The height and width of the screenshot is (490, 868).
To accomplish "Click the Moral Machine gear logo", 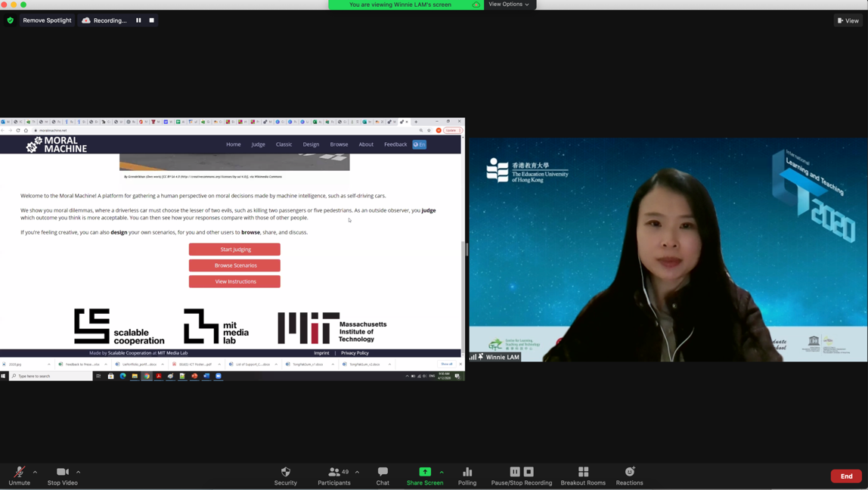I will click(34, 144).
